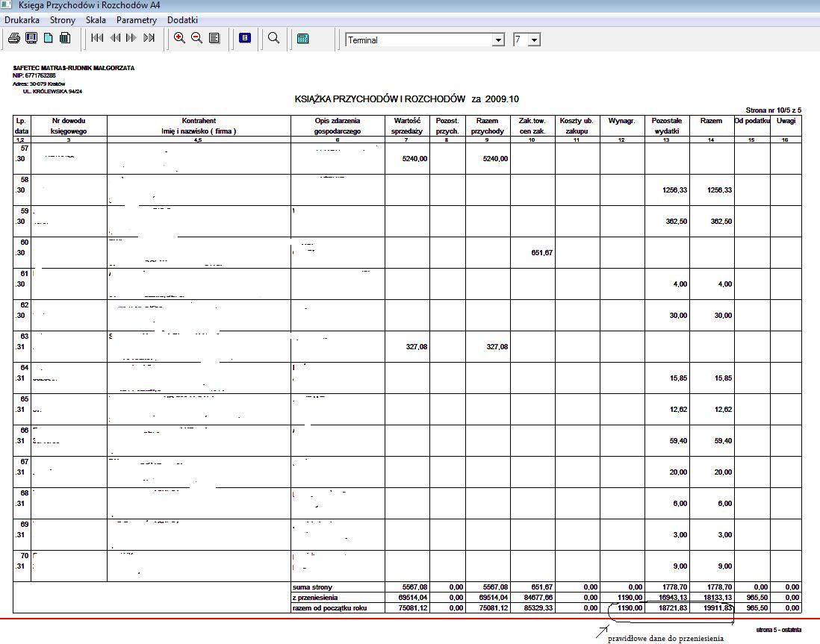Screen dimensions: 820x644
Task: Open the calculator tool
Action: point(302,39)
